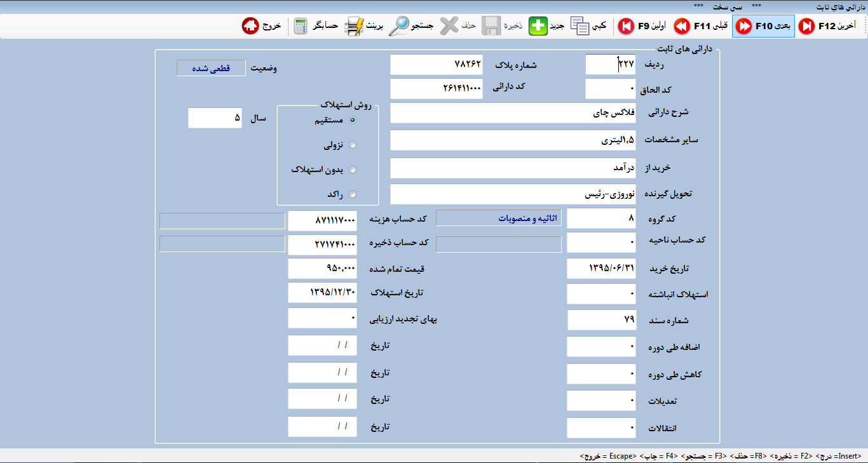Click the years (سال) input field
Image resolution: width=868 pixels, height=463 pixels.
coord(215,118)
